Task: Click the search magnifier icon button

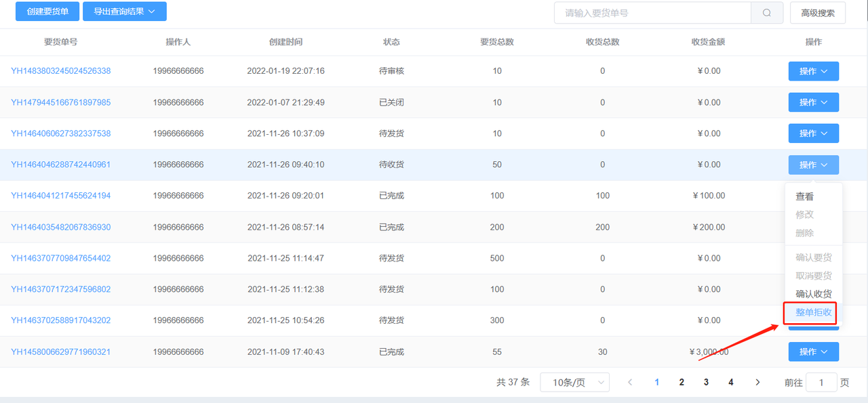Action: click(x=767, y=13)
